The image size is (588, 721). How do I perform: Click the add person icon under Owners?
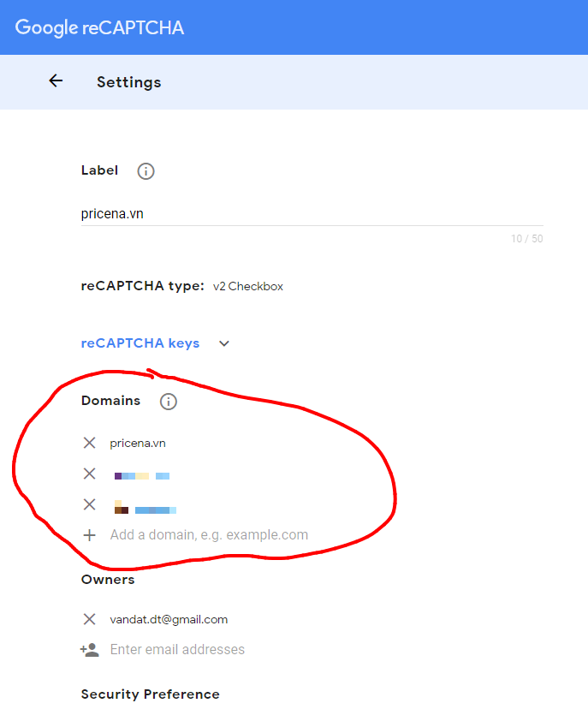click(x=89, y=650)
